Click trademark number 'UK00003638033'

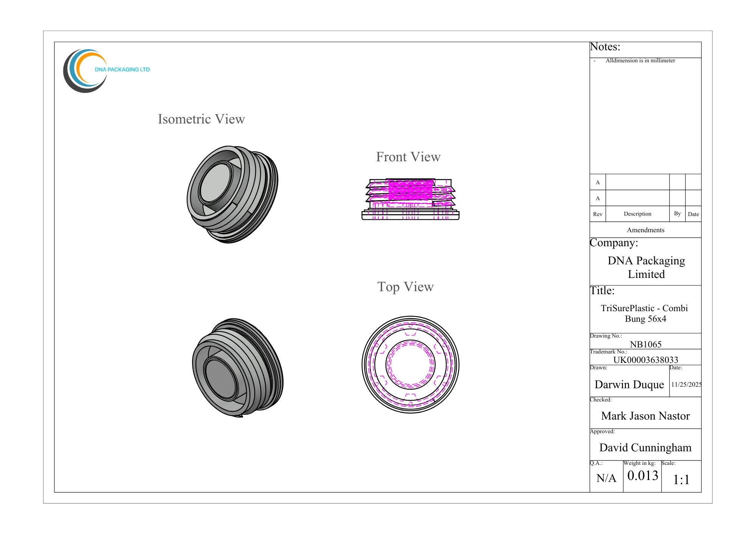point(646,360)
